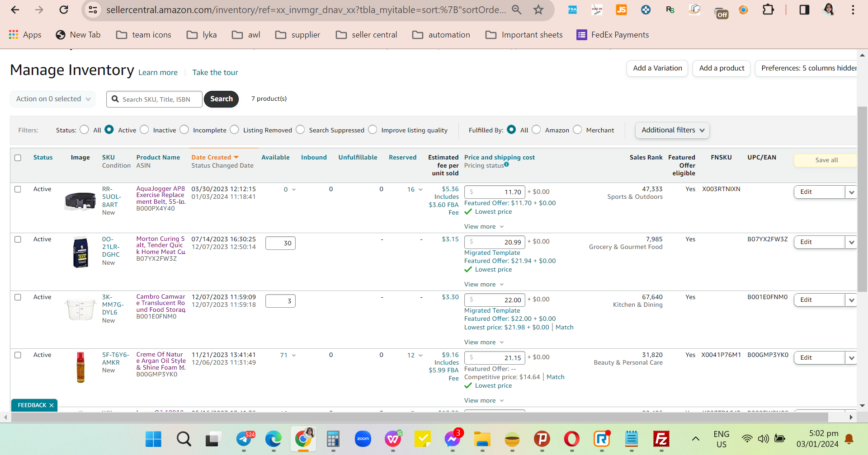Check the Creme Of Nature row checkbox
Viewport: 868px width, 455px height.
(18, 355)
